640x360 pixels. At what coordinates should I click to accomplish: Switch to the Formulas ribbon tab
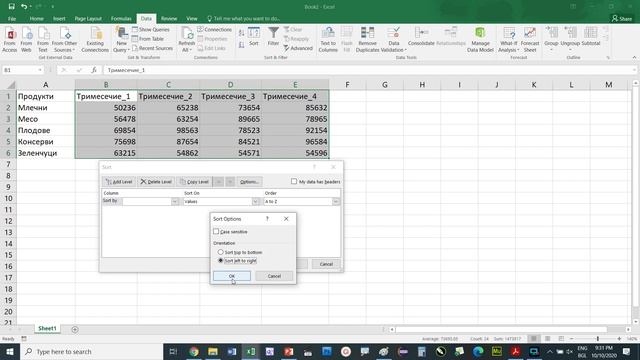click(x=121, y=19)
